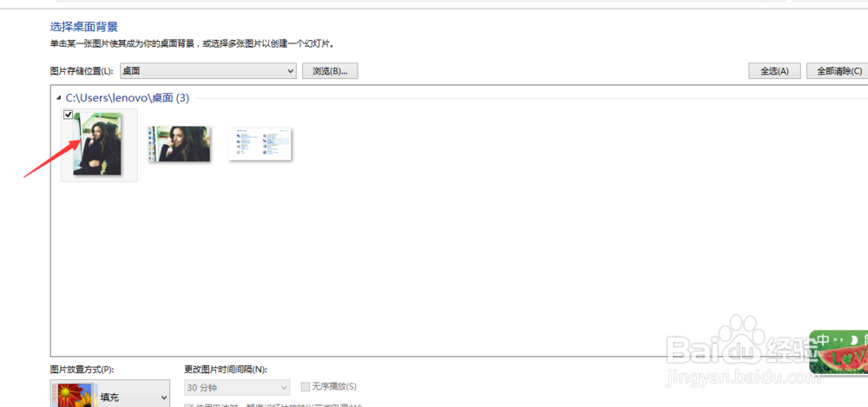Image resolution: width=868 pixels, height=407 pixels.
Task: Open the 30 分钟 interval dropdown
Action: 237,386
